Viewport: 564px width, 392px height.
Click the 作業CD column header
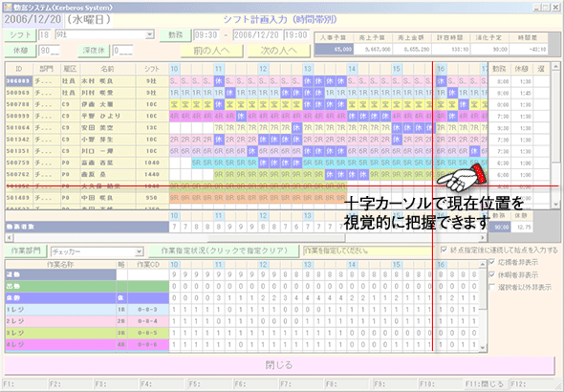[148, 264]
